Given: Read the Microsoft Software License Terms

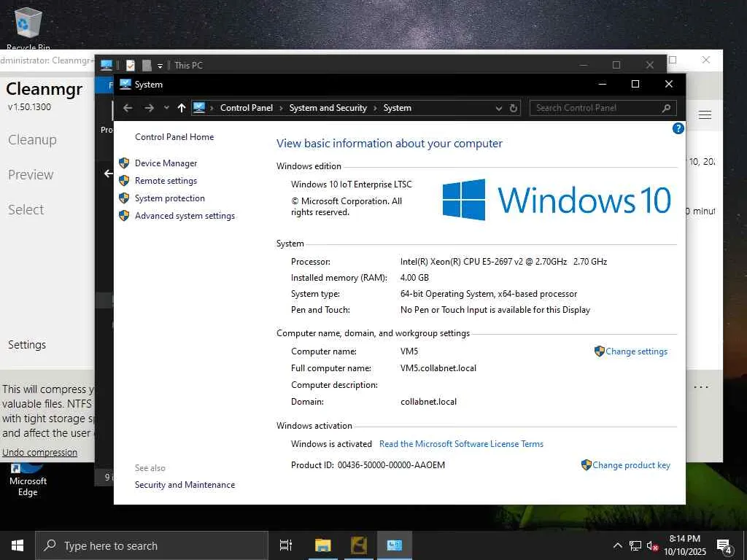Looking at the screenshot, I should tap(461, 444).
